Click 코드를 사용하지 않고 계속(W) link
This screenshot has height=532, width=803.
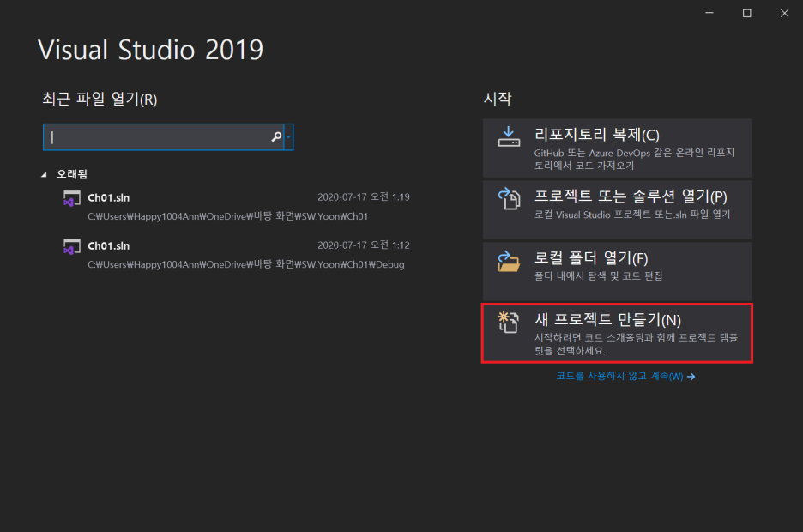(625, 377)
